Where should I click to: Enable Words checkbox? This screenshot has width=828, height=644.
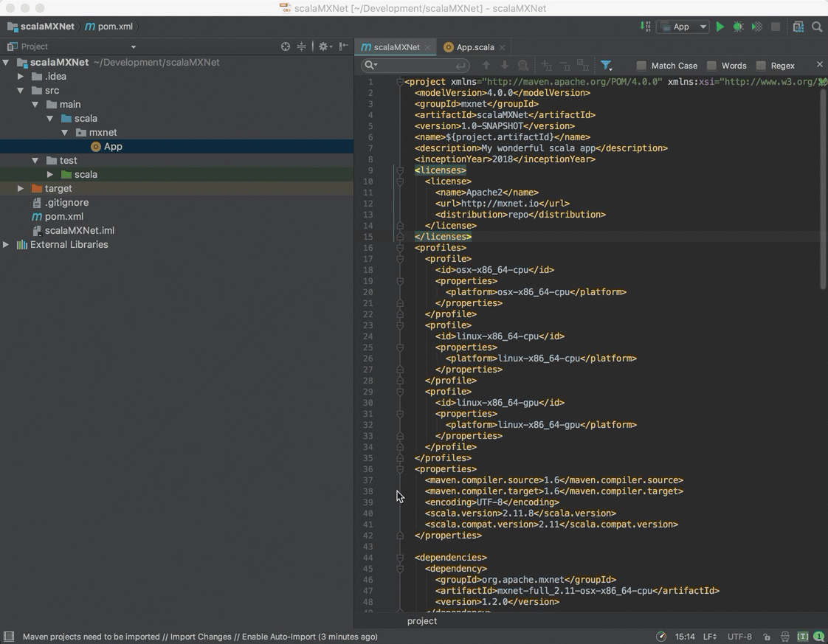point(712,66)
